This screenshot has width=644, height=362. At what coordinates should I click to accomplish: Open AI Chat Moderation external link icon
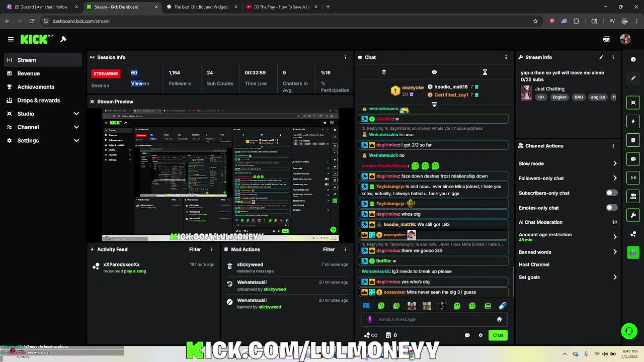pos(615,222)
